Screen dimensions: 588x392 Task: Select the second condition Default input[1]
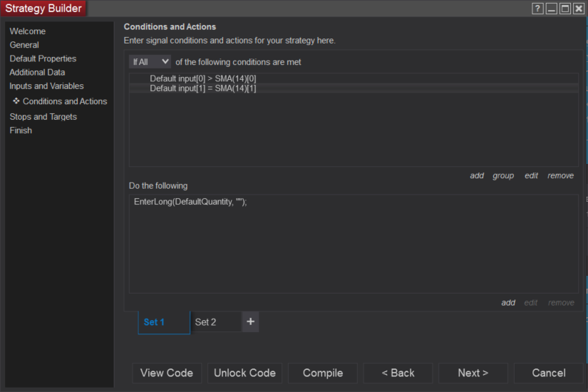tap(203, 88)
